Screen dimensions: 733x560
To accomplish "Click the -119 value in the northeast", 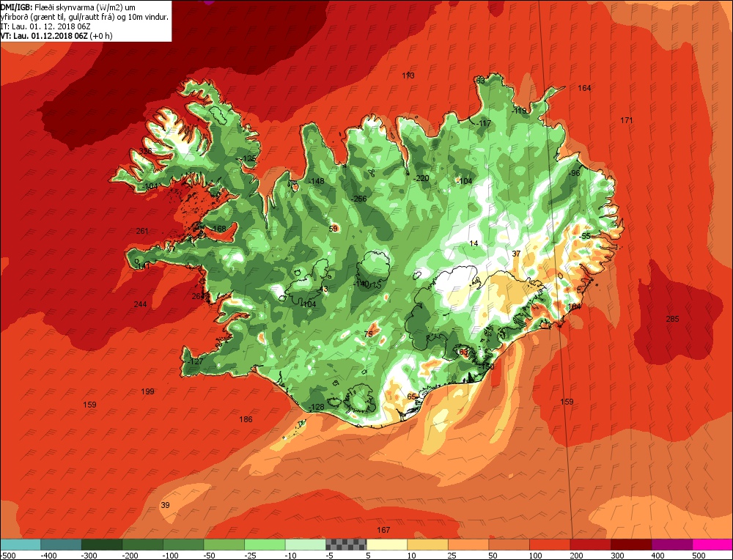I will tap(519, 111).
